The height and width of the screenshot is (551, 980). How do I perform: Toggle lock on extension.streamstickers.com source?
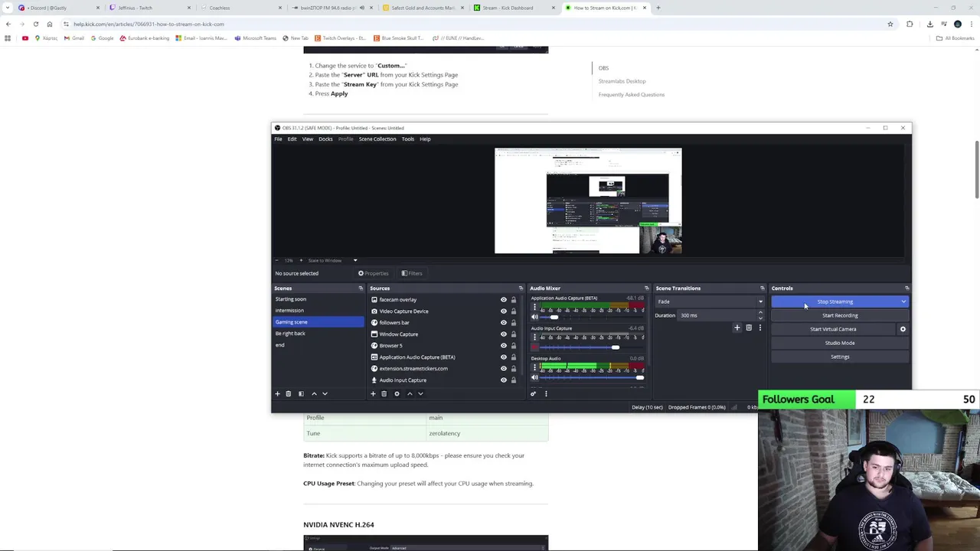tap(514, 369)
